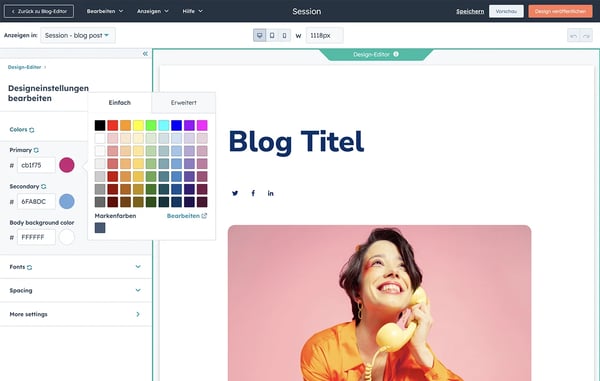The height and width of the screenshot is (381, 600).
Task: Click the Vorschau button
Action: 506,11
